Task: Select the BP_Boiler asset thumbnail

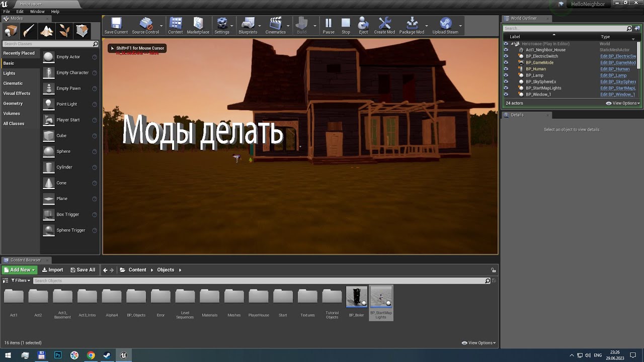Action: (x=356, y=297)
